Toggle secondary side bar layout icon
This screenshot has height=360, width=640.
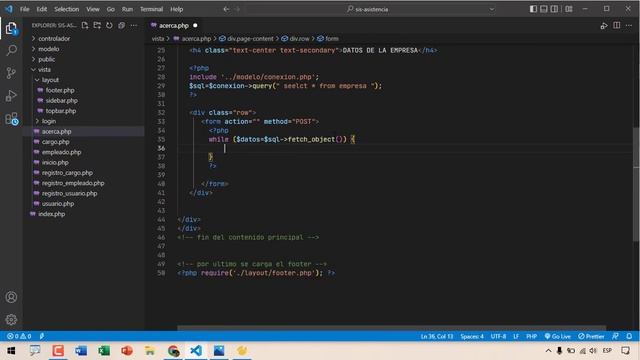click(554, 9)
